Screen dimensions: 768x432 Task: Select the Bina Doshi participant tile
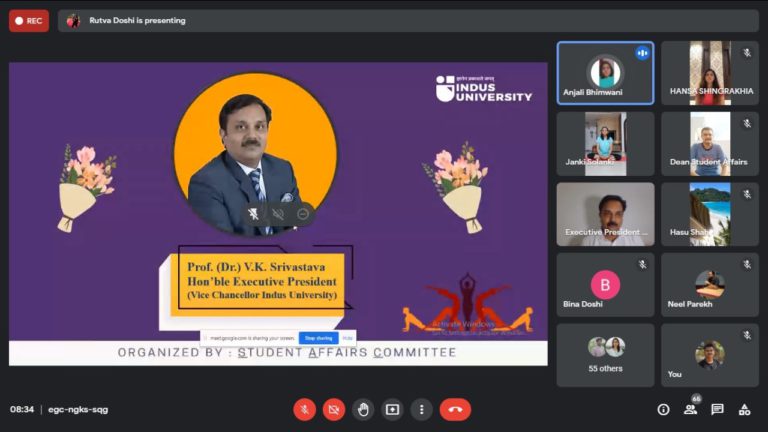605,285
